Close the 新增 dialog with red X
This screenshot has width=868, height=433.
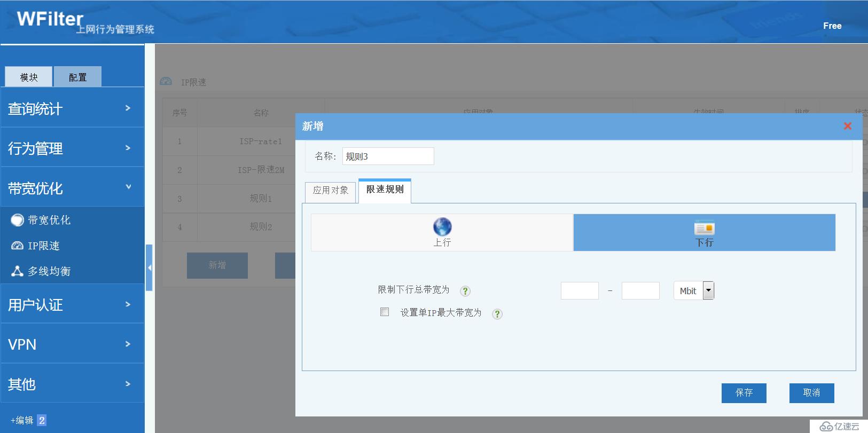847,126
